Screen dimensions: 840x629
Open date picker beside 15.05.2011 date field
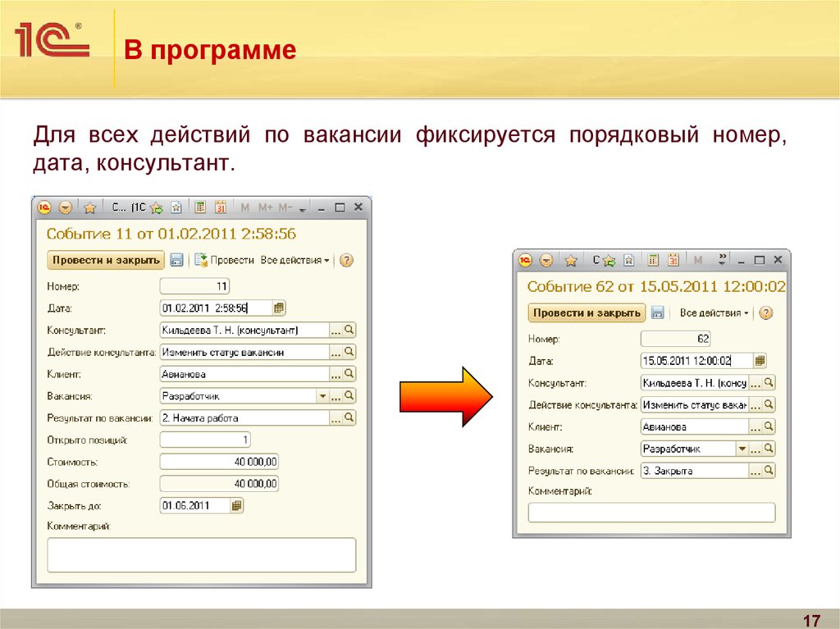(760, 361)
